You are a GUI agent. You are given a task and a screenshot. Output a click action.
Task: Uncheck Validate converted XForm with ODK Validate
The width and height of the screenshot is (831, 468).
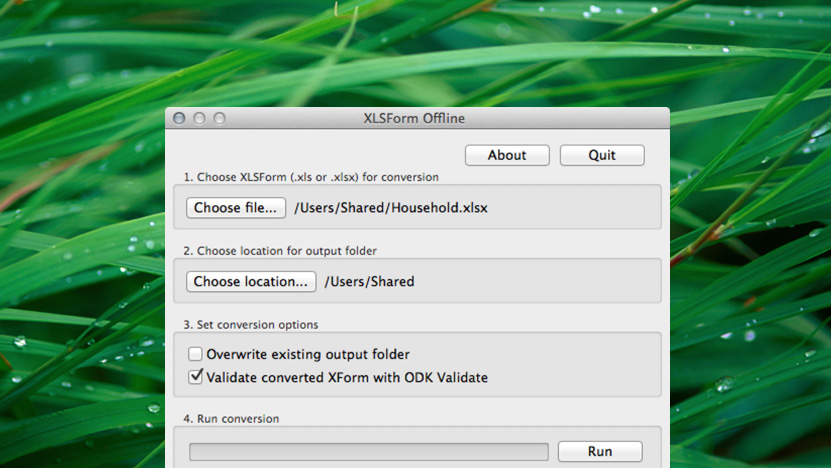click(x=195, y=377)
